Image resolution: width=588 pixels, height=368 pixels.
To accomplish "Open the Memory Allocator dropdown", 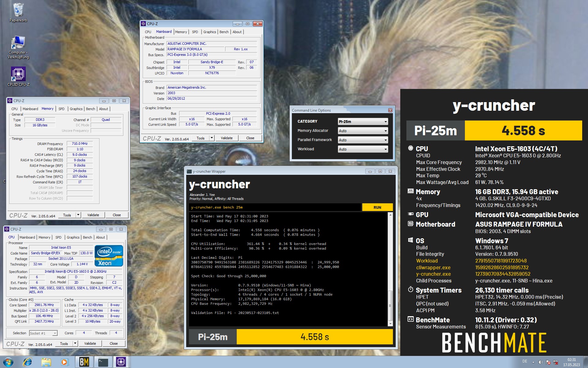I will pyautogui.click(x=363, y=131).
